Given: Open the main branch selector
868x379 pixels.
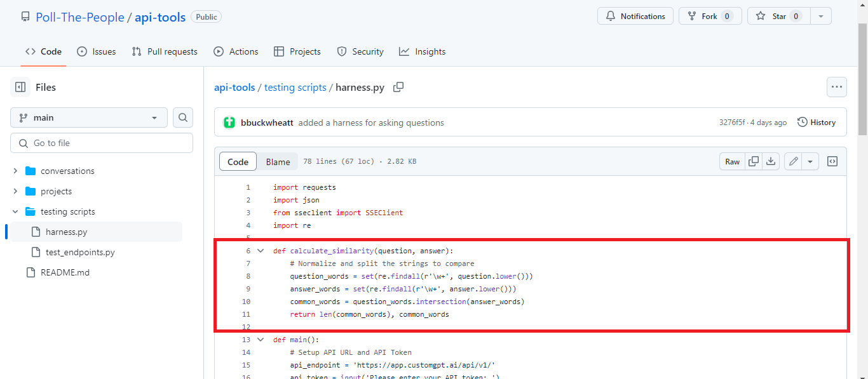Looking at the screenshot, I should pos(88,117).
